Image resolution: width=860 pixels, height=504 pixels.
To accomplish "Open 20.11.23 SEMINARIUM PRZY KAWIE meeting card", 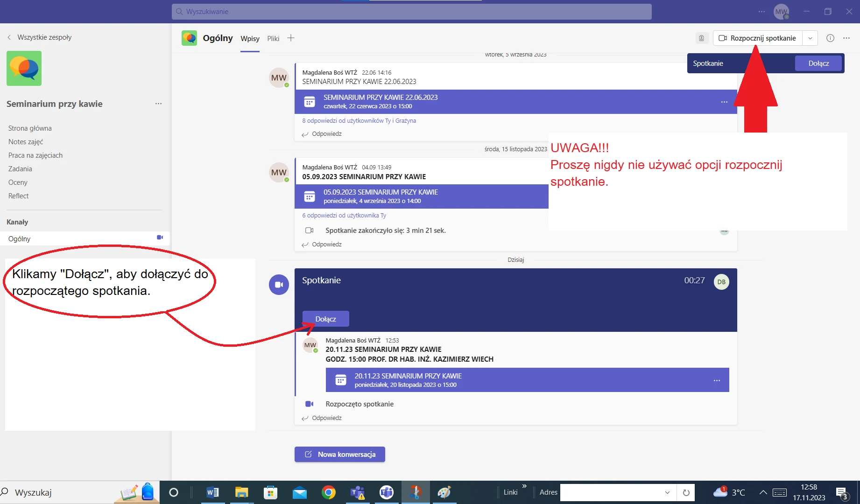I will (x=527, y=380).
